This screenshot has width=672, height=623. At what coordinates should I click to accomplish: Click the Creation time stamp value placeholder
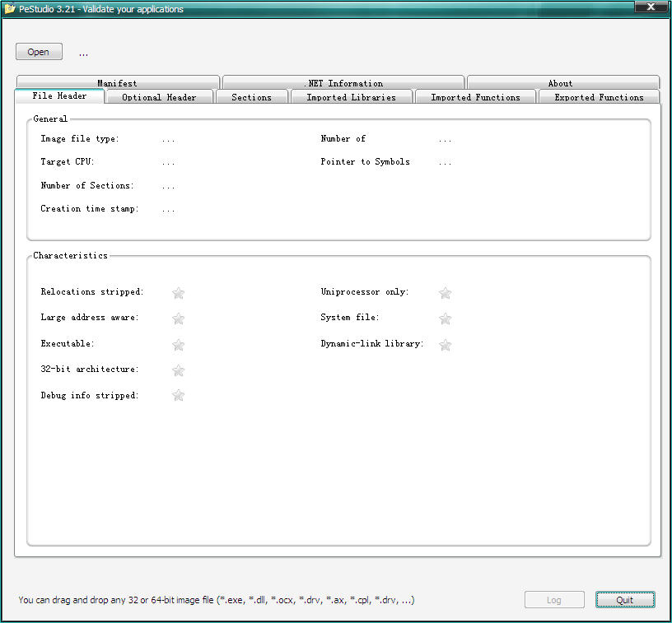pyautogui.click(x=169, y=210)
